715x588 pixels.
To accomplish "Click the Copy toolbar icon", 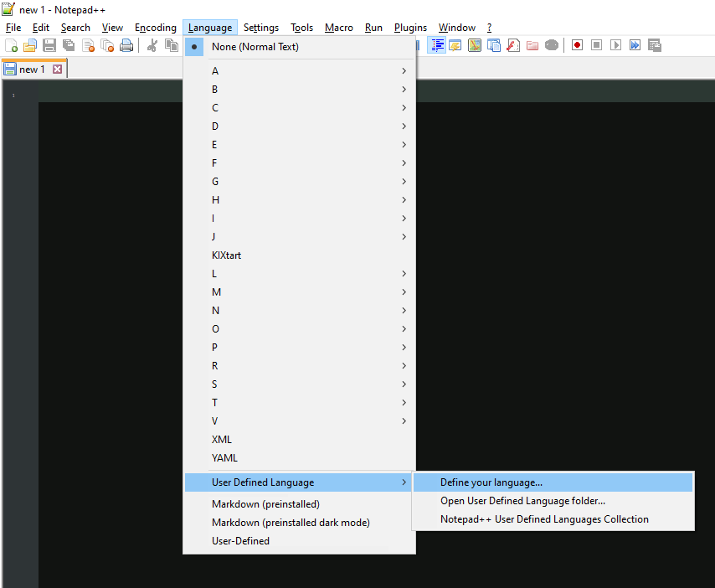I will click(x=172, y=45).
